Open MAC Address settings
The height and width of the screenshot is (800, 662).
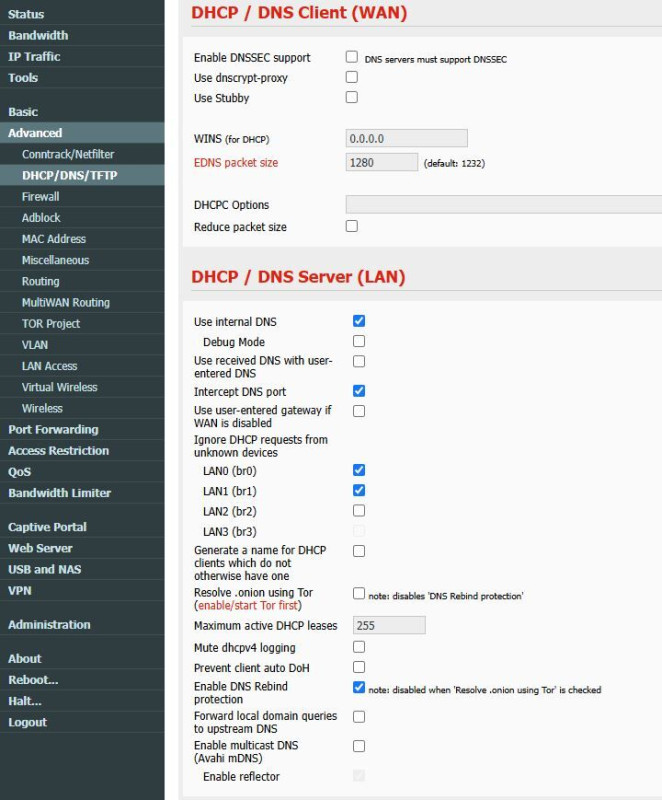[82, 239]
